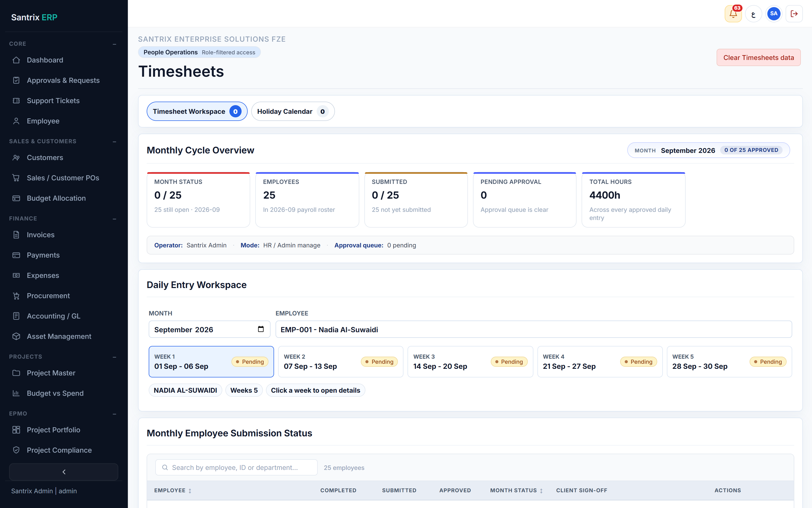Navigate to Procurement
The width and height of the screenshot is (812, 508).
(64, 296)
